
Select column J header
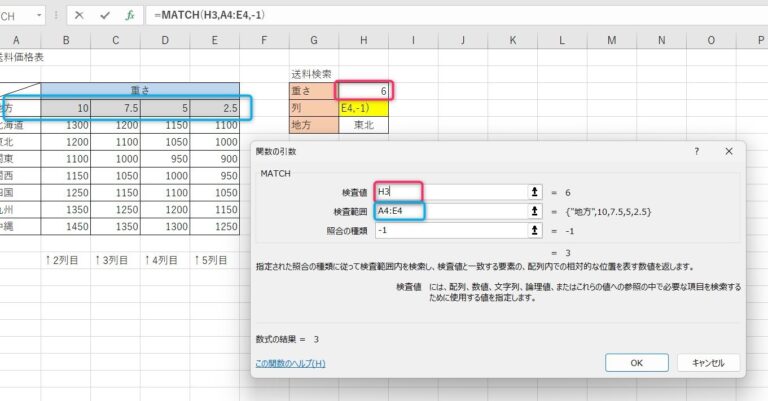[x=463, y=41]
